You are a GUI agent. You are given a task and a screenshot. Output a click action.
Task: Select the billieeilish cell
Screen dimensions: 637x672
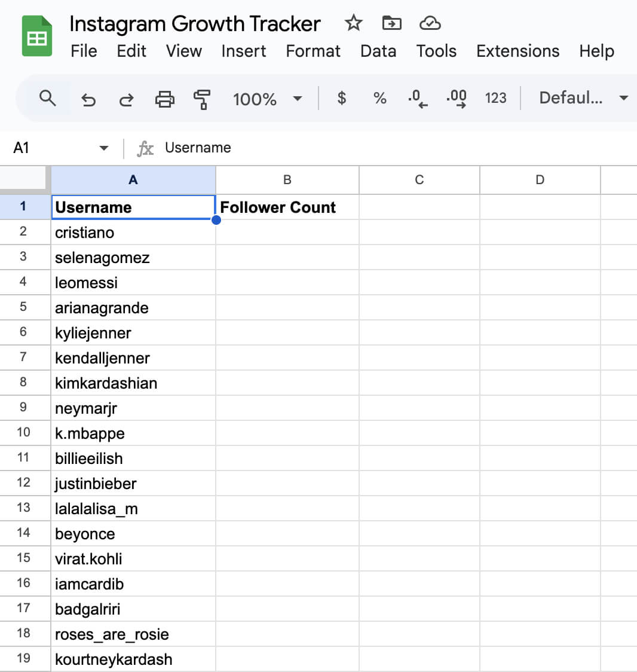tap(133, 458)
